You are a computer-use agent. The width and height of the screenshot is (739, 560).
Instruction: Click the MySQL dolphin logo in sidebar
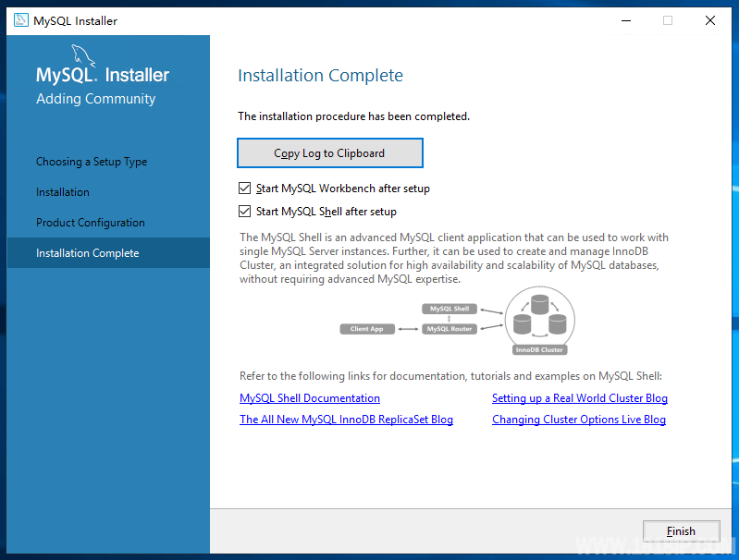(x=83, y=55)
